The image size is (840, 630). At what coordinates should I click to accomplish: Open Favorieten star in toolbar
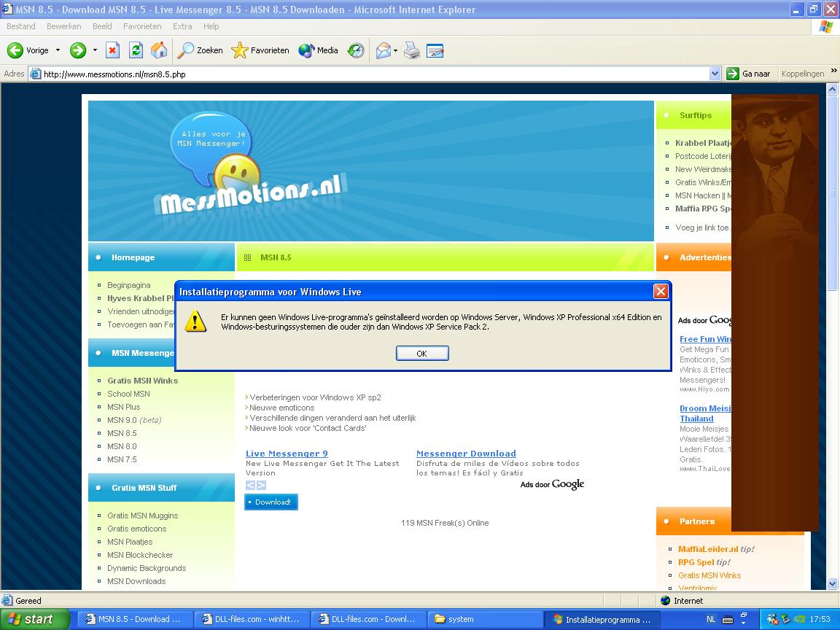[260, 50]
